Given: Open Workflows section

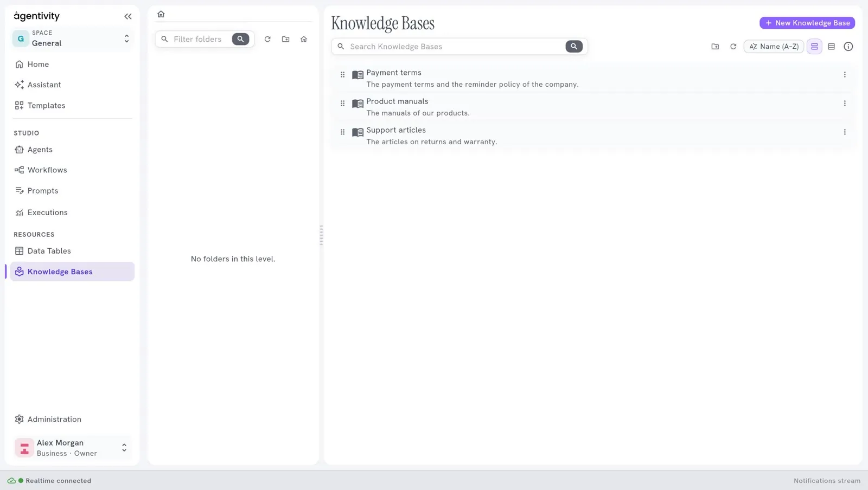Looking at the screenshot, I should 72,170.
